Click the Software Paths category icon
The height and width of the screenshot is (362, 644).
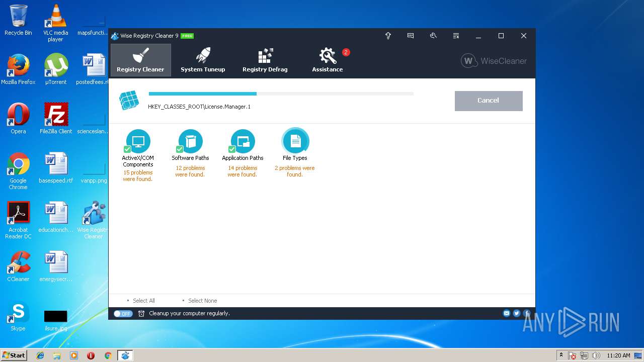tap(191, 141)
